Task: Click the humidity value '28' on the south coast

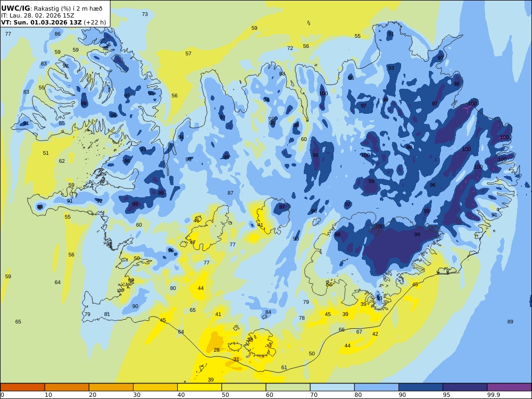Action: pyautogui.click(x=217, y=350)
